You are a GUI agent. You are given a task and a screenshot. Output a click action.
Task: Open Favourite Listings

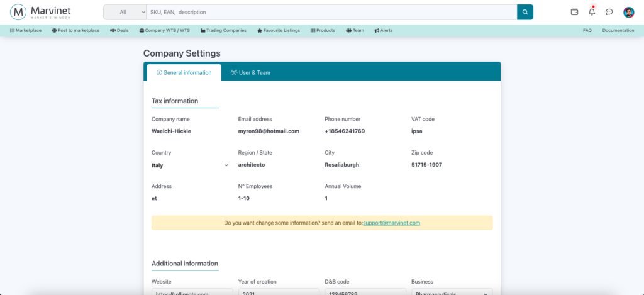(x=279, y=30)
